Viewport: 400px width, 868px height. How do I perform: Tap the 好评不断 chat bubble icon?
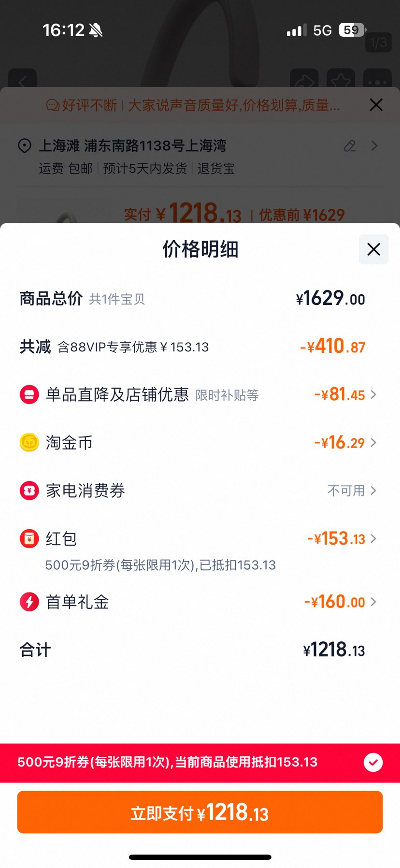click(x=53, y=105)
